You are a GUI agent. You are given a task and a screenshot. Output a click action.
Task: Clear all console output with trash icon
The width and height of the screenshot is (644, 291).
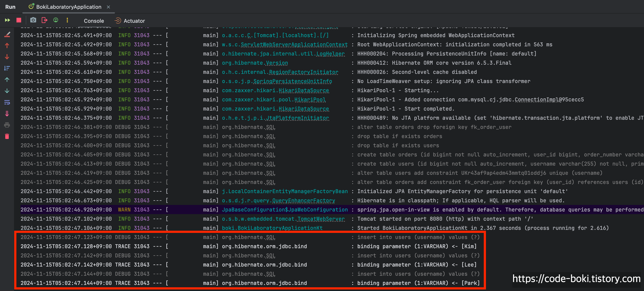tap(7, 136)
